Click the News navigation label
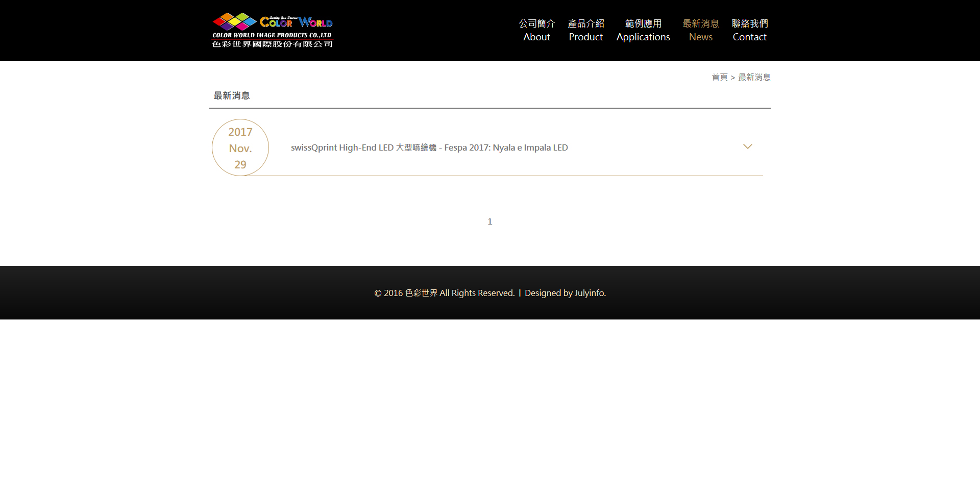 (x=700, y=37)
